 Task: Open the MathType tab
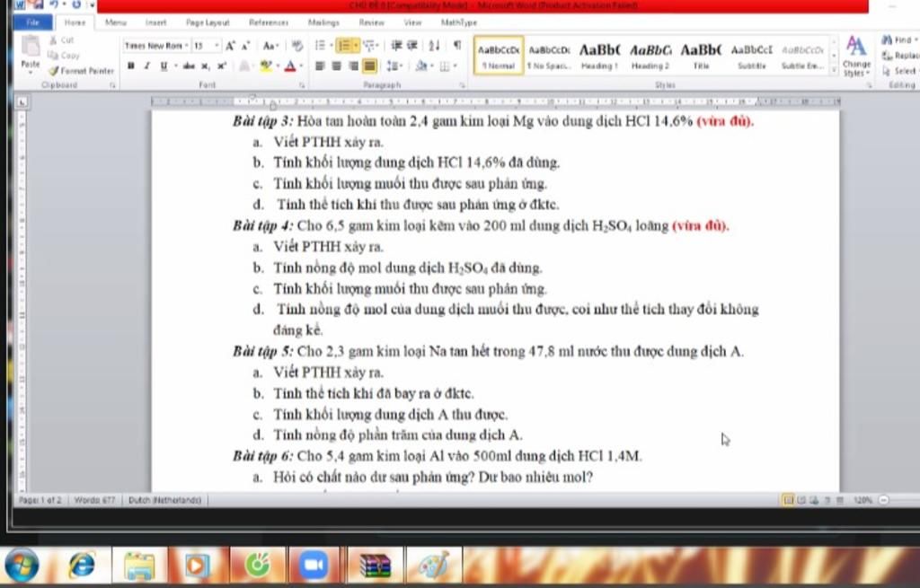pyautogui.click(x=459, y=22)
